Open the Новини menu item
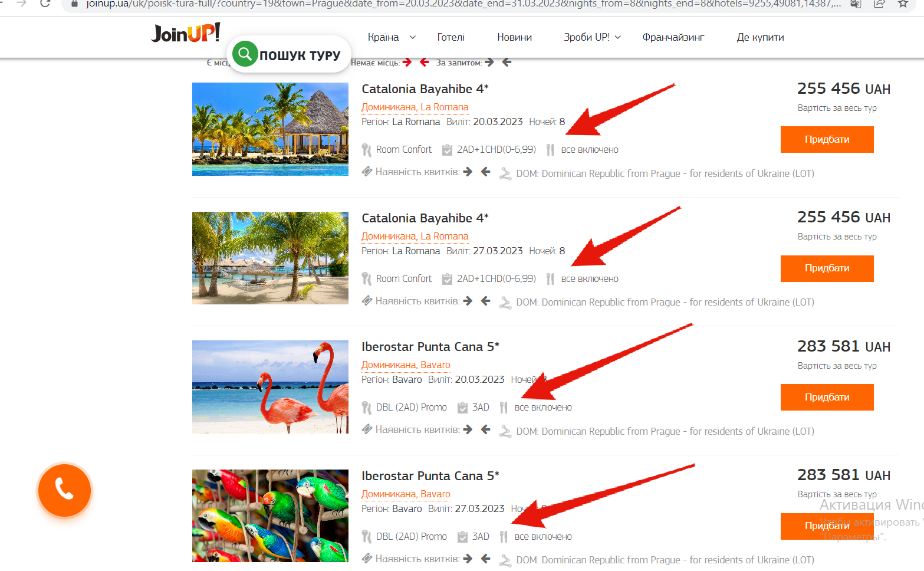The width and height of the screenshot is (924, 571). [x=514, y=37]
